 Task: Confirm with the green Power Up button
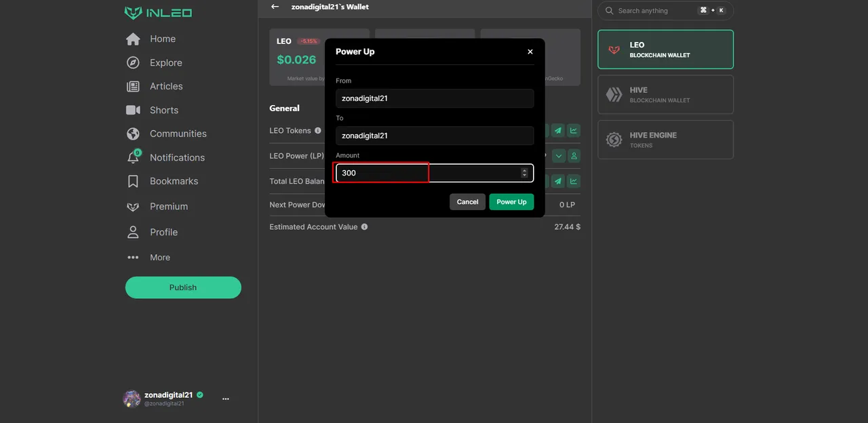coord(511,202)
